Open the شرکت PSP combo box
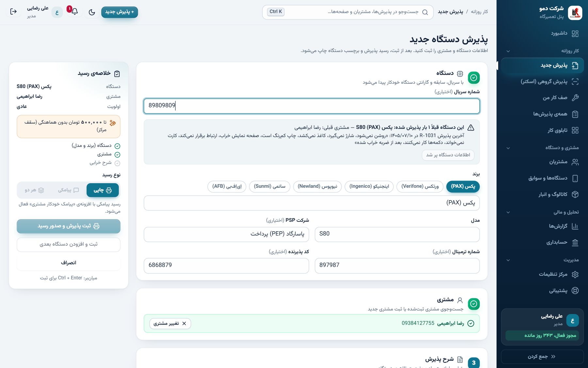This screenshot has width=588, height=368. (x=226, y=234)
